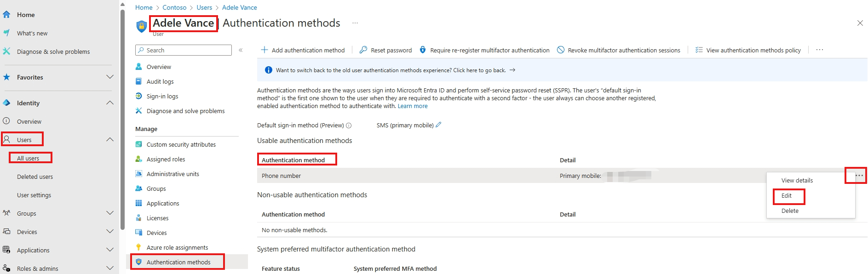The height and width of the screenshot is (274, 868).
Task: Choose Delete from the context menu
Action: coord(790,211)
